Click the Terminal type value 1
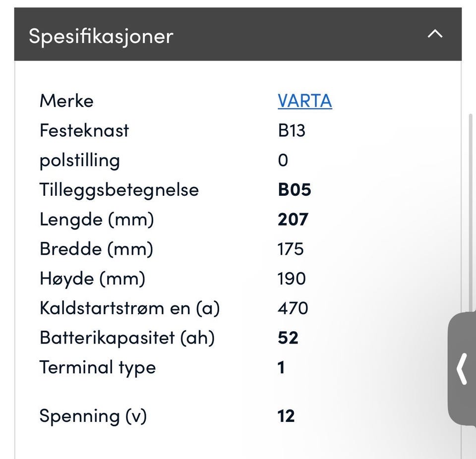 pyautogui.click(x=281, y=367)
